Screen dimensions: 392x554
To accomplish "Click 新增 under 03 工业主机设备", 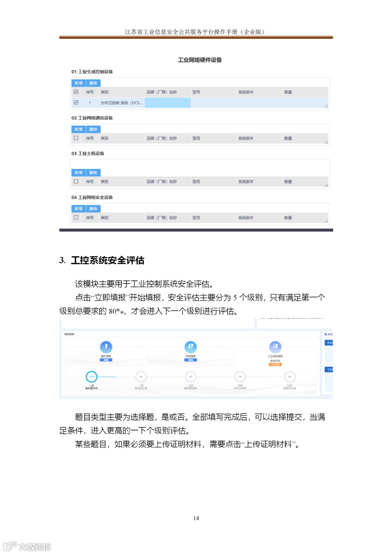I will click(x=78, y=173).
